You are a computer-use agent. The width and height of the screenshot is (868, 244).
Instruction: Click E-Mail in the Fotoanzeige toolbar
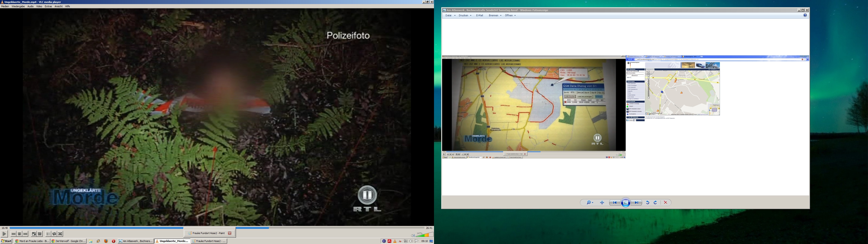coord(479,16)
